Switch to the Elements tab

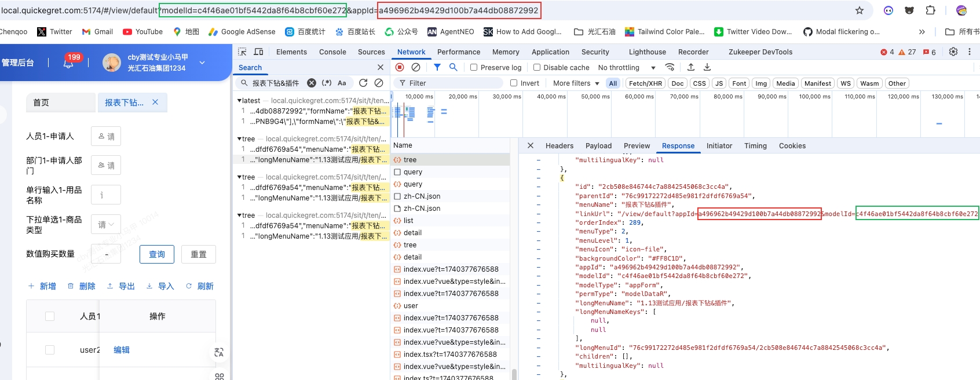(x=291, y=52)
